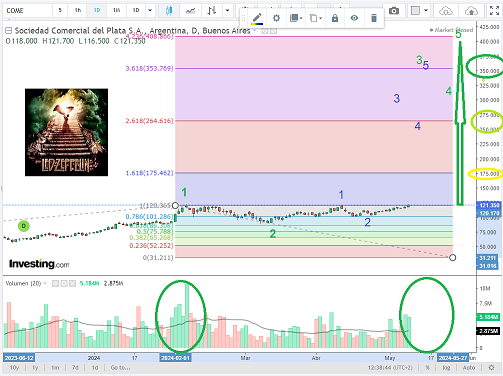Grab the Fibonacci anchor handle at level 1(120.365)
The height and width of the screenshot is (376, 503).
(175, 205)
